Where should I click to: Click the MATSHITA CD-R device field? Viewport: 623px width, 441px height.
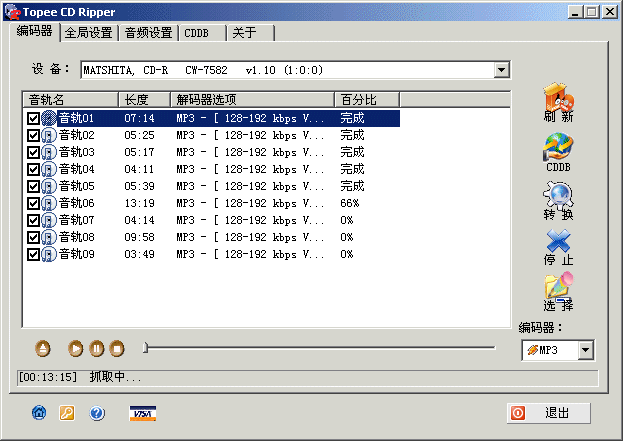pyautogui.click(x=295, y=70)
